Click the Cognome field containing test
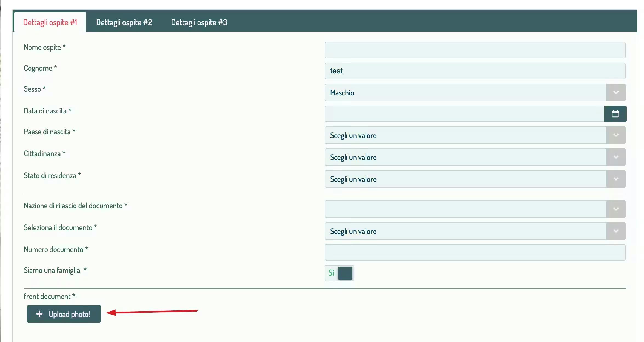644x342 pixels. [475, 71]
